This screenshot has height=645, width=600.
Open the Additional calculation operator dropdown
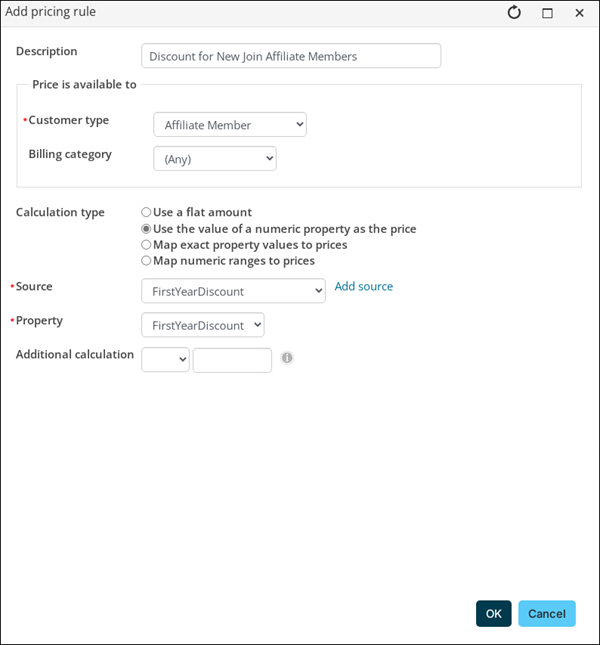(165, 360)
